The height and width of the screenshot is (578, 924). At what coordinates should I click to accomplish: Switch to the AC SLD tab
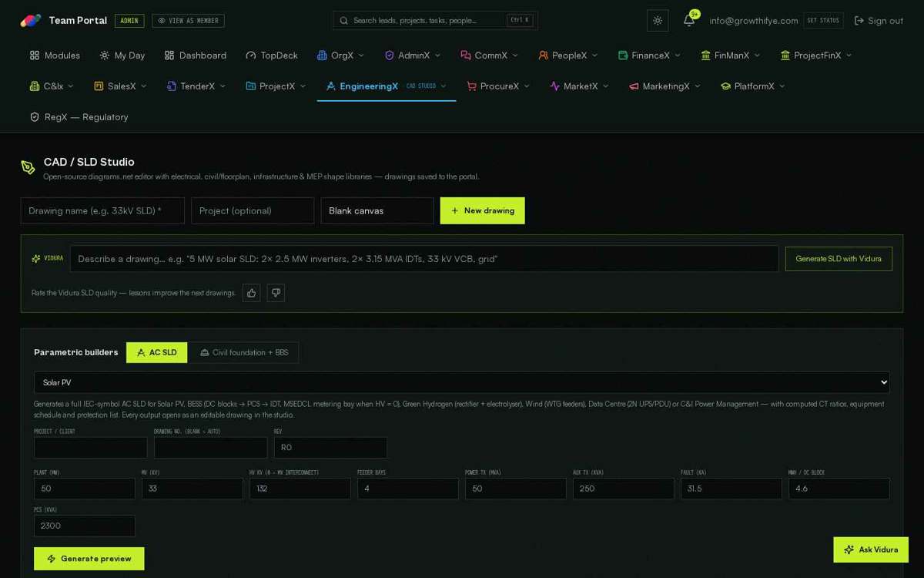click(157, 352)
